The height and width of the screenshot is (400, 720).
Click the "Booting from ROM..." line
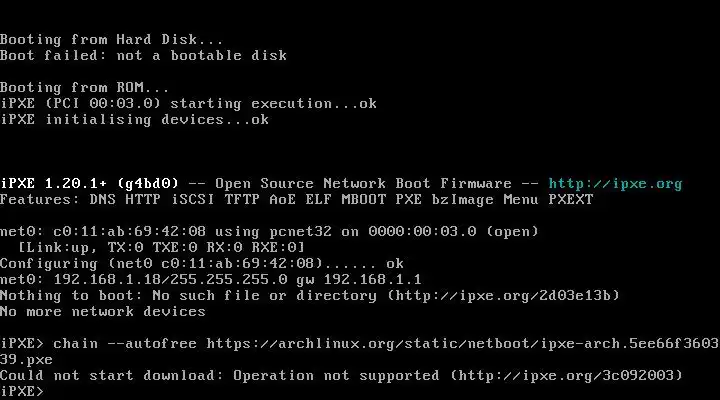click(x=84, y=88)
